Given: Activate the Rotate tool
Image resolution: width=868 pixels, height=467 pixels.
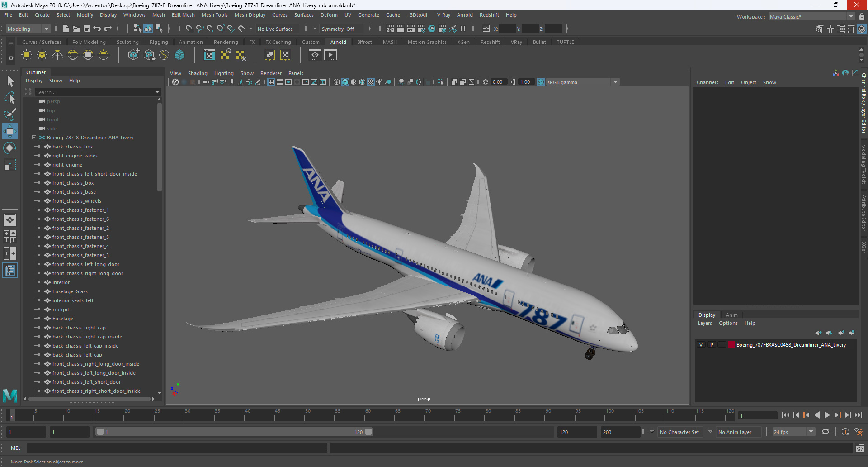Looking at the screenshot, I should pyautogui.click(x=10, y=148).
